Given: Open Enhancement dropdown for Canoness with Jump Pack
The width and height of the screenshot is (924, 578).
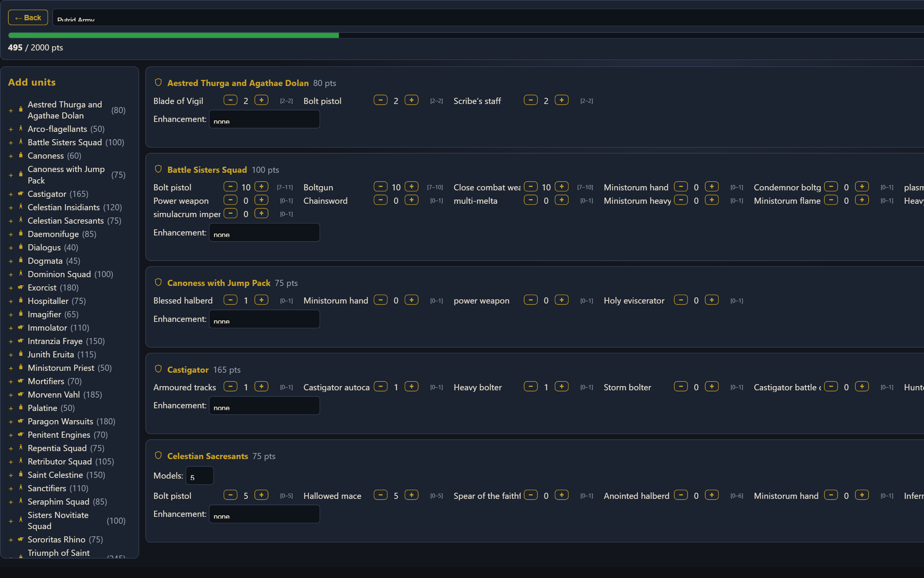Looking at the screenshot, I should [x=264, y=319].
